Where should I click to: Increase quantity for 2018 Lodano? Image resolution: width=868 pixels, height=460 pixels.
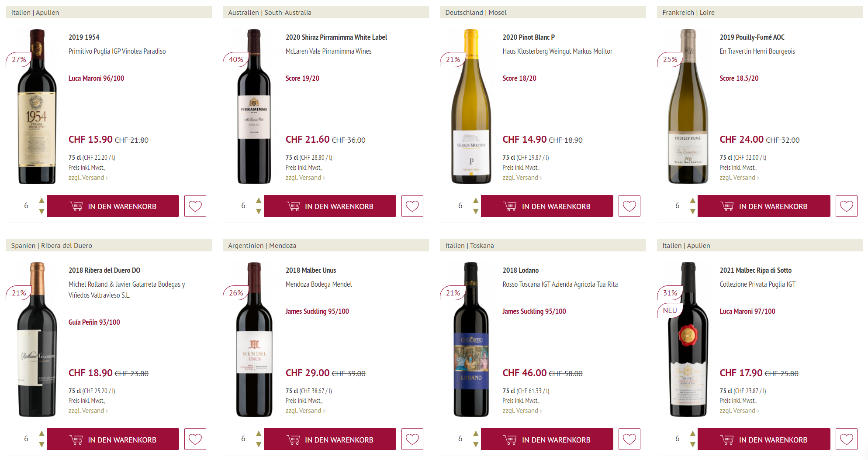(x=476, y=433)
